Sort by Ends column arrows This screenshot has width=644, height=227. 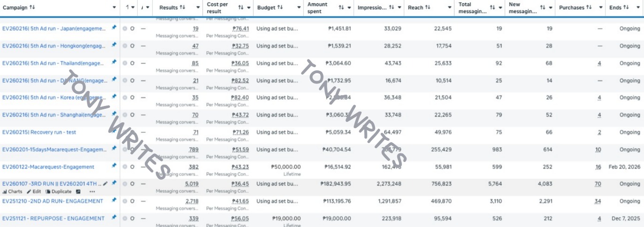[626, 8]
